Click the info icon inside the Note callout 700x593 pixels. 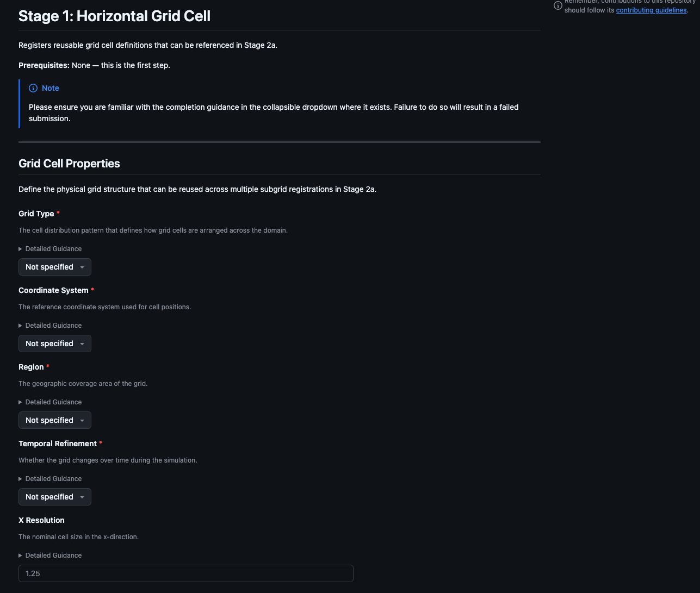pos(32,88)
